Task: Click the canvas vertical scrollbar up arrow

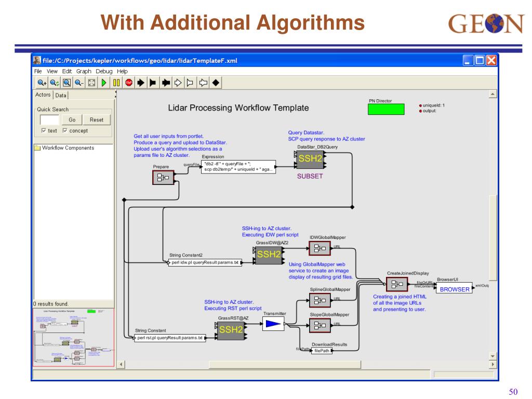Action: [493, 94]
